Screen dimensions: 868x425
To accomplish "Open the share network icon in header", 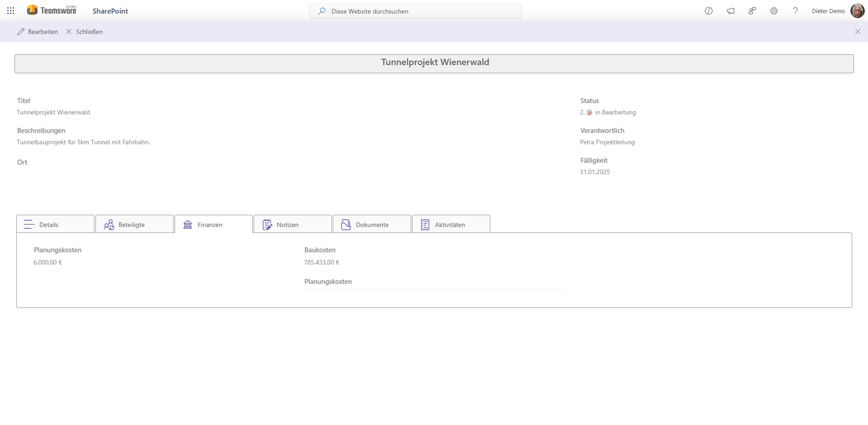I will (752, 11).
